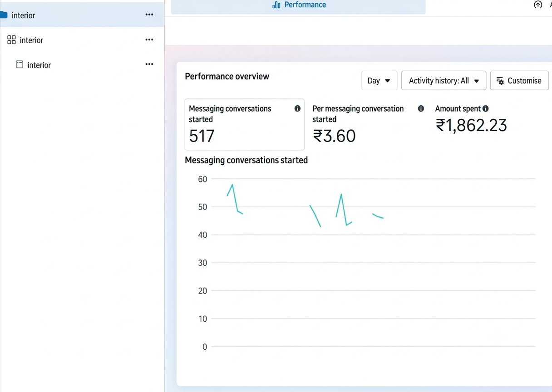Image resolution: width=552 pixels, height=392 pixels.
Task: Click the info icon next to Amount spent
Action: 486,108
